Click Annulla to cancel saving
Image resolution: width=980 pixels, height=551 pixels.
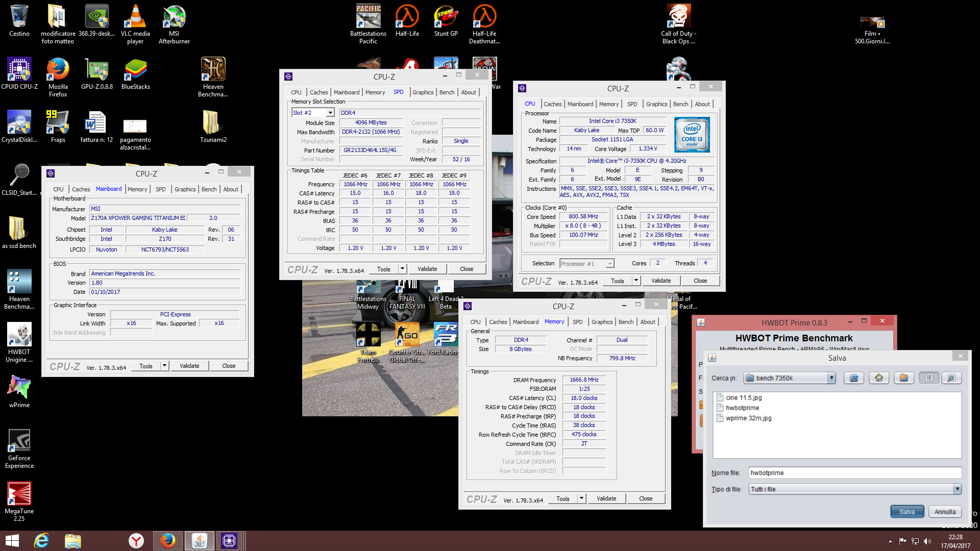(945, 512)
